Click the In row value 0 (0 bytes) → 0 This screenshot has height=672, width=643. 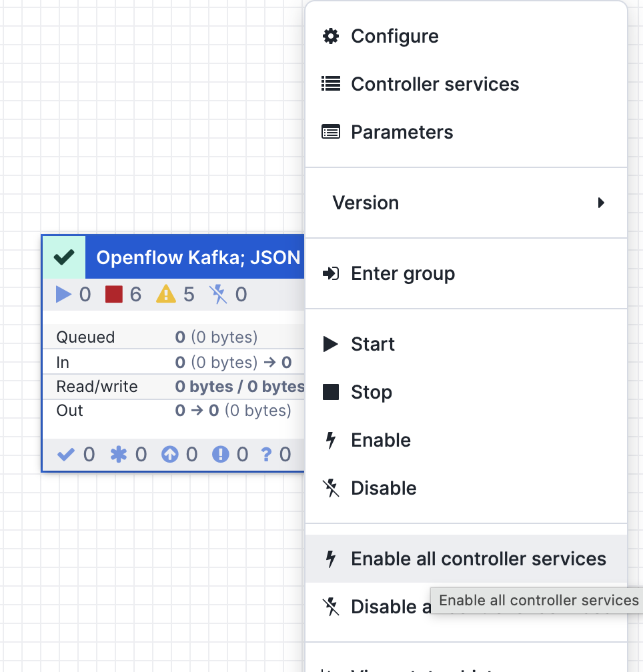point(233,363)
